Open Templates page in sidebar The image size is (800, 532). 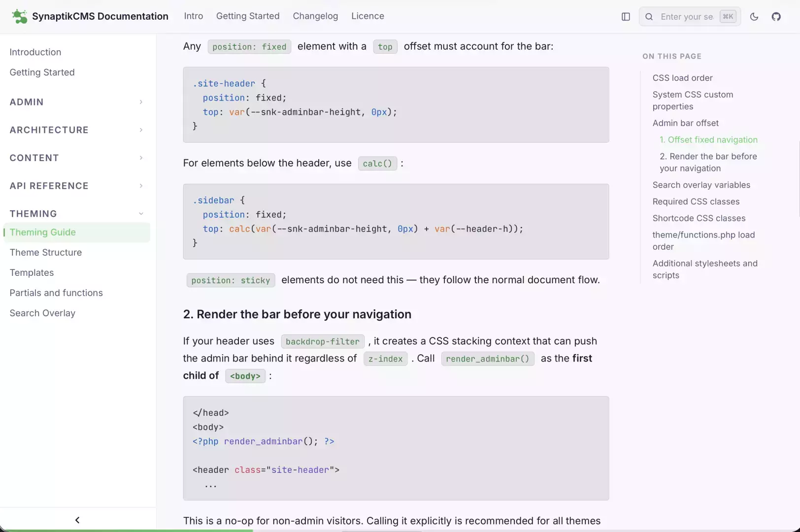[32, 273]
